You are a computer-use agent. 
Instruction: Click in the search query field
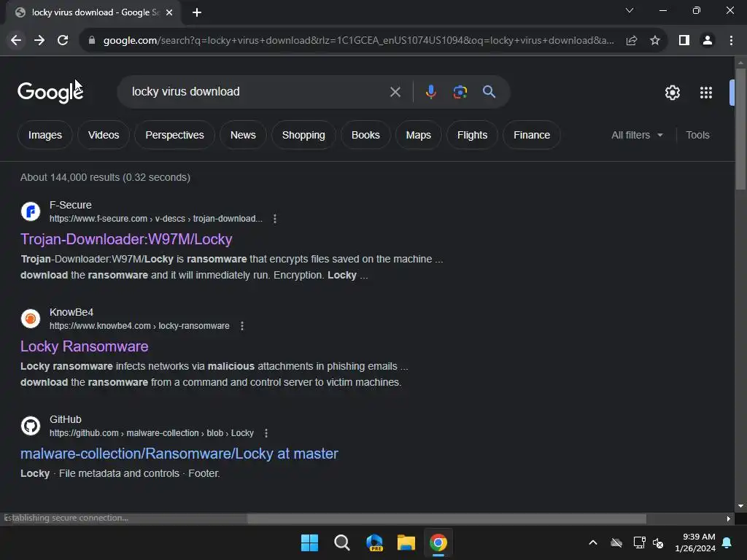pos(258,92)
